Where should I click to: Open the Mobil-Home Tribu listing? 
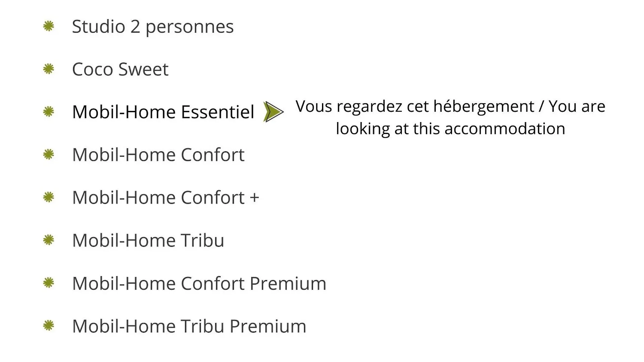pyautogui.click(x=148, y=240)
